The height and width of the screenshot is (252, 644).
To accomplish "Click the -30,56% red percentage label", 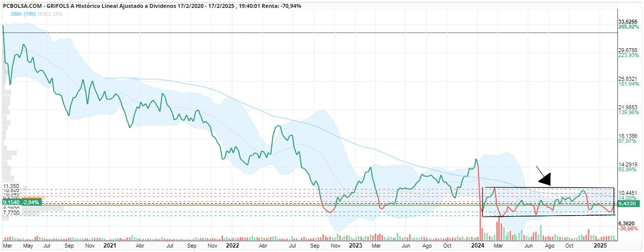I will tap(628, 228).
